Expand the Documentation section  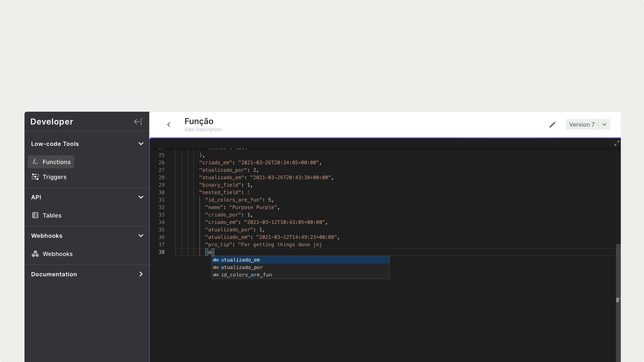141,274
